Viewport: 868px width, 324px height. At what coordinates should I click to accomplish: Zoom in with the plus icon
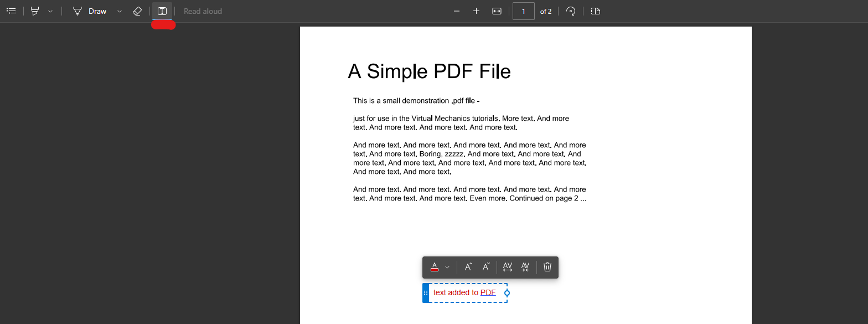tap(476, 11)
